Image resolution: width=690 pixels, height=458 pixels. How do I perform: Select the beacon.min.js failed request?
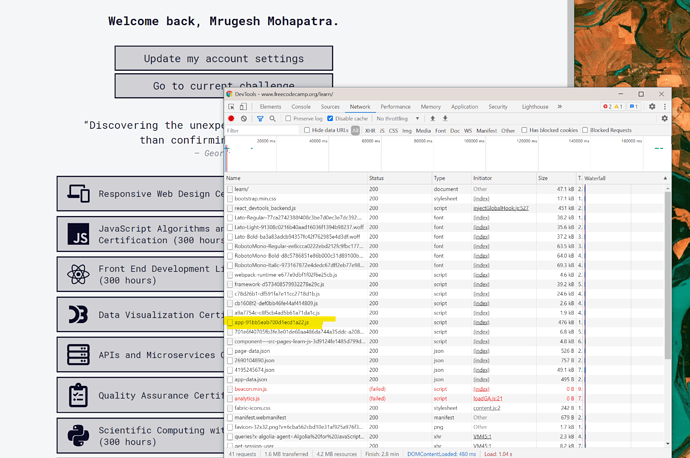pyautogui.click(x=251, y=389)
